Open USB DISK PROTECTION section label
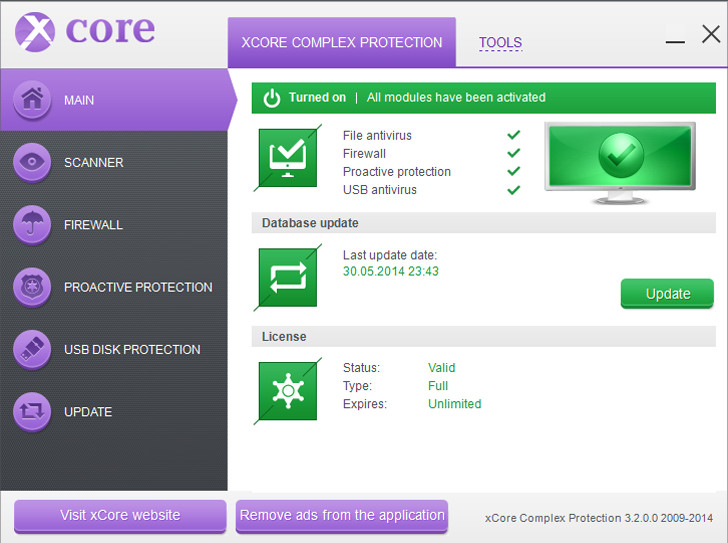The image size is (728, 543). click(x=132, y=349)
